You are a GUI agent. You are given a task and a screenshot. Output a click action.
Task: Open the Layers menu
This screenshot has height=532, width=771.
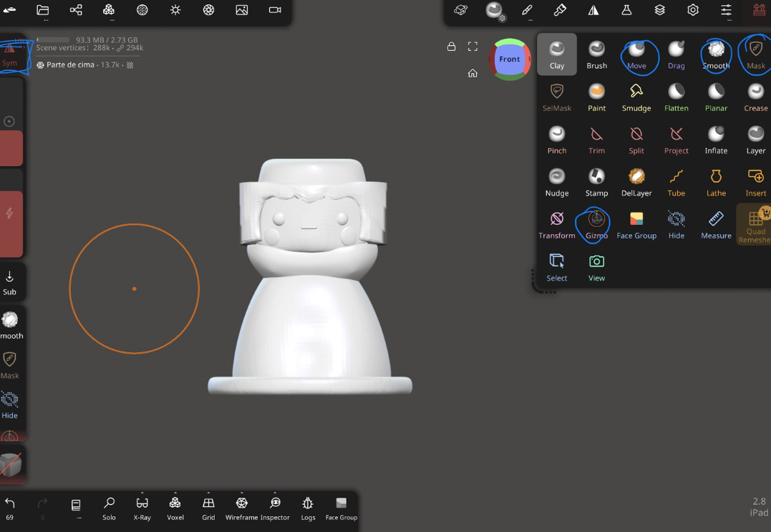pyautogui.click(x=660, y=10)
